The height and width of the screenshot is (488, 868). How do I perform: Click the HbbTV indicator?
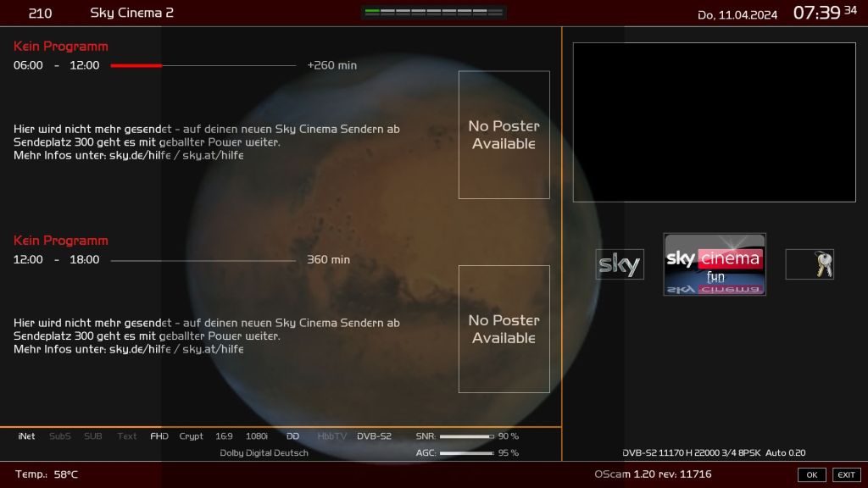331,436
